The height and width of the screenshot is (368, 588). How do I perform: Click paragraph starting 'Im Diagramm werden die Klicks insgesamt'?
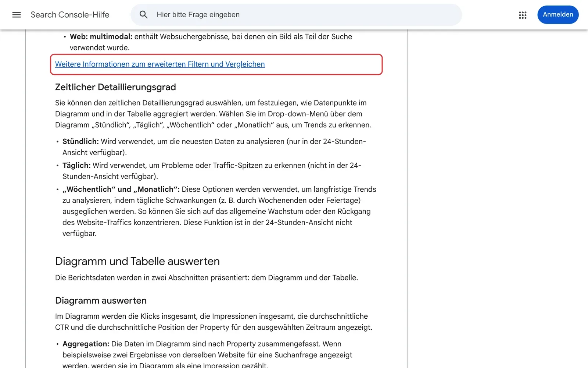pos(214,322)
